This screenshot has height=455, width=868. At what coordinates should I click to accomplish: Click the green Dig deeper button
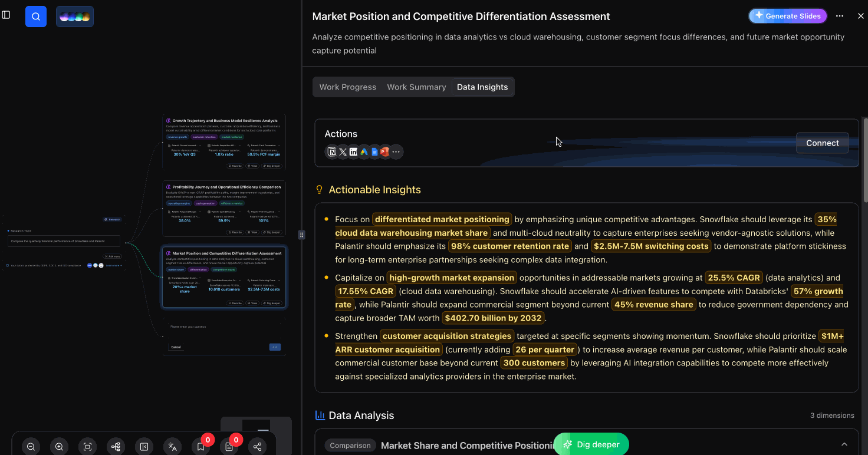point(591,444)
